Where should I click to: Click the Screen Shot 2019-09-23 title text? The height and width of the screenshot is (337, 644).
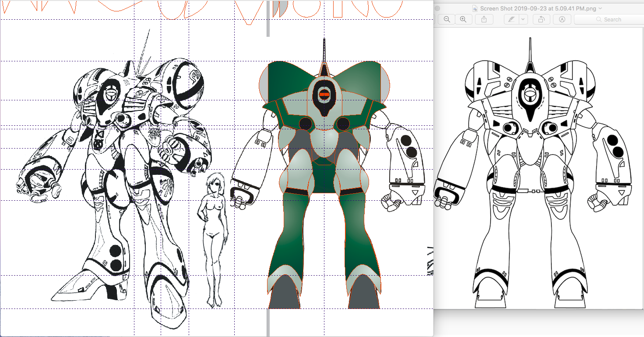pyautogui.click(x=538, y=8)
